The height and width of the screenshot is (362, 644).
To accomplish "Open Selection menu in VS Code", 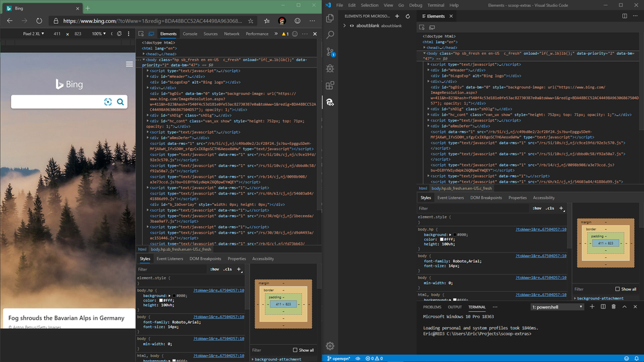I will (369, 5).
